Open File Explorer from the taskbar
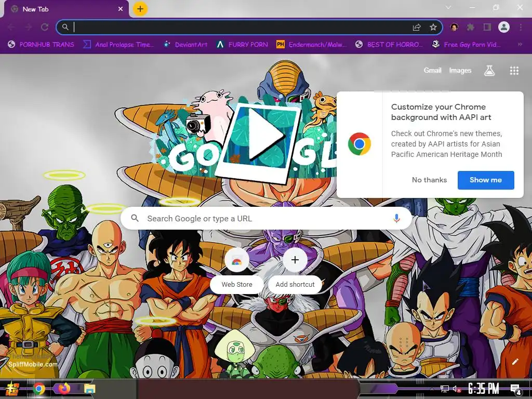This screenshot has width=532, height=399. pyautogui.click(x=90, y=389)
